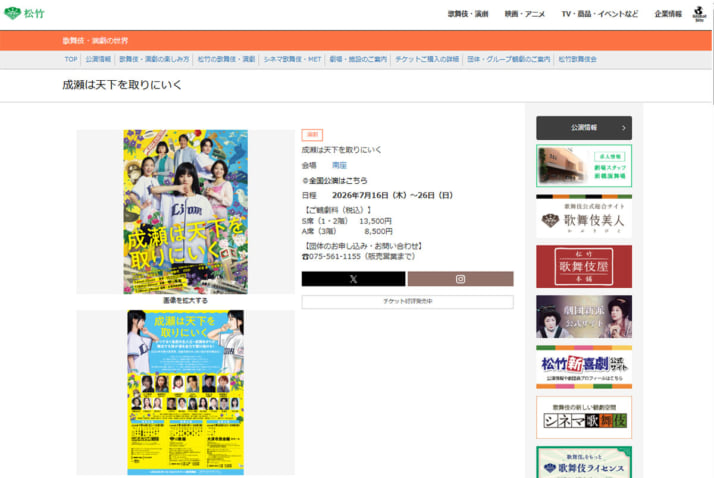This screenshot has height=478, width=714.
Task: Open the 企業情報 top menu
Action: pyautogui.click(x=668, y=14)
